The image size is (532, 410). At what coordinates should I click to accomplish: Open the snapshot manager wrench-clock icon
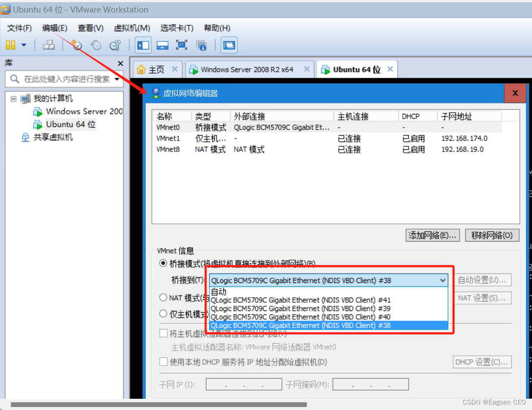coord(115,45)
